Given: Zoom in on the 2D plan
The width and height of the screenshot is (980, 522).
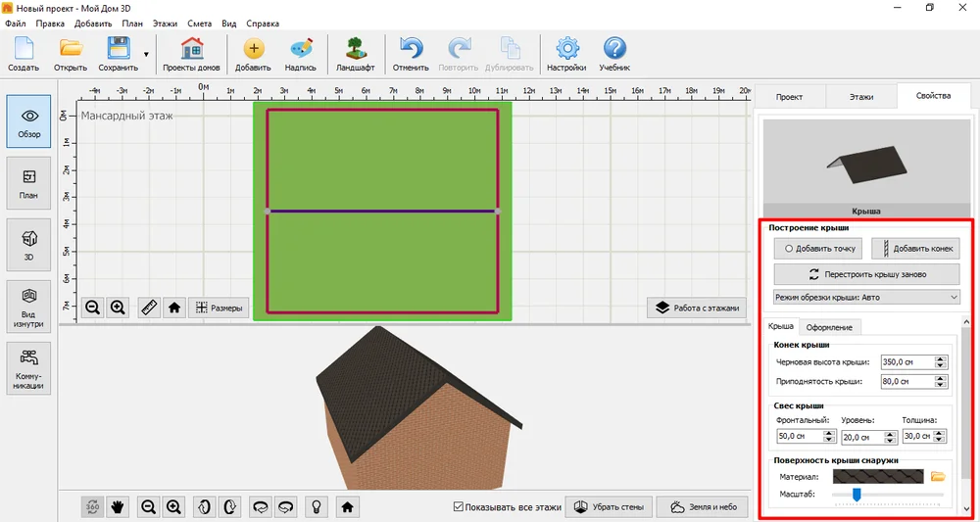Looking at the screenshot, I should coord(119,308).
